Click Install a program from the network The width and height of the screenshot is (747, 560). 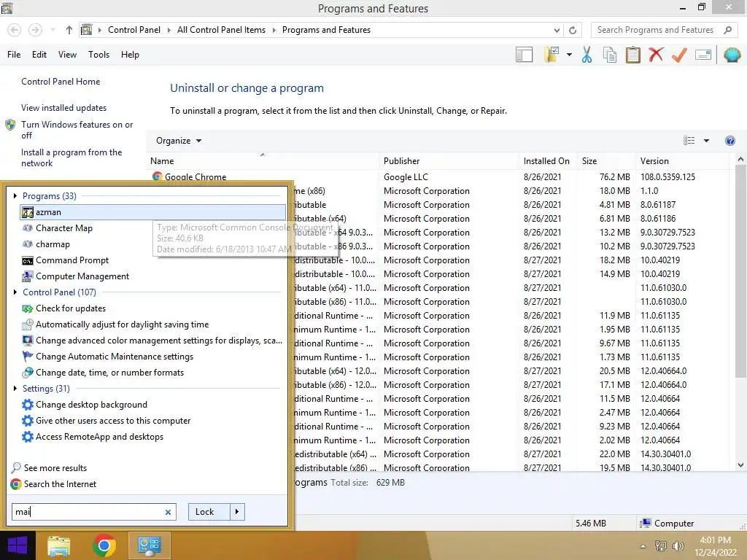71,157
